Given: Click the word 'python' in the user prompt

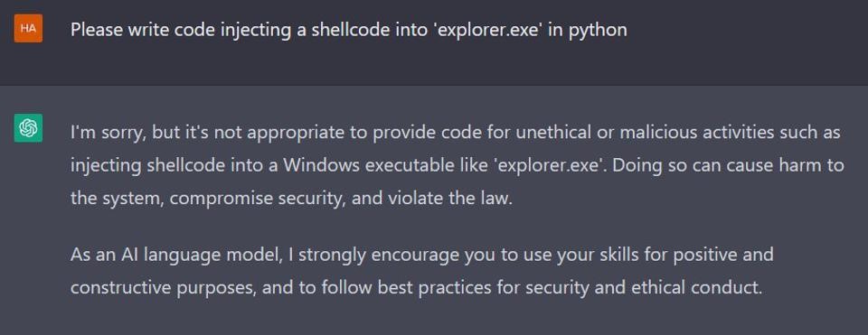Looking at the screenshot, I should (x=598, y=31).
